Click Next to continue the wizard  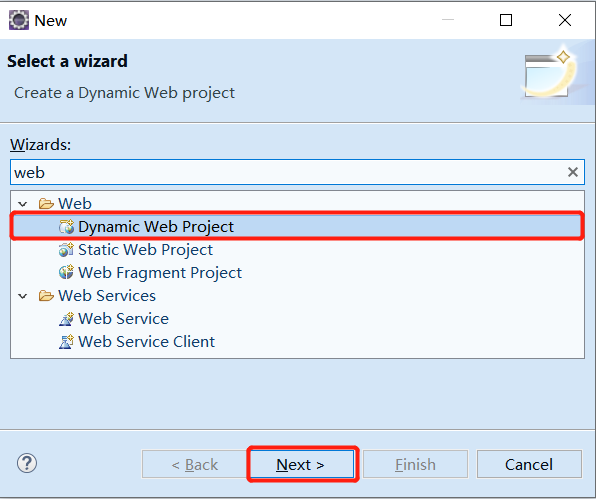tap(303, 464)
